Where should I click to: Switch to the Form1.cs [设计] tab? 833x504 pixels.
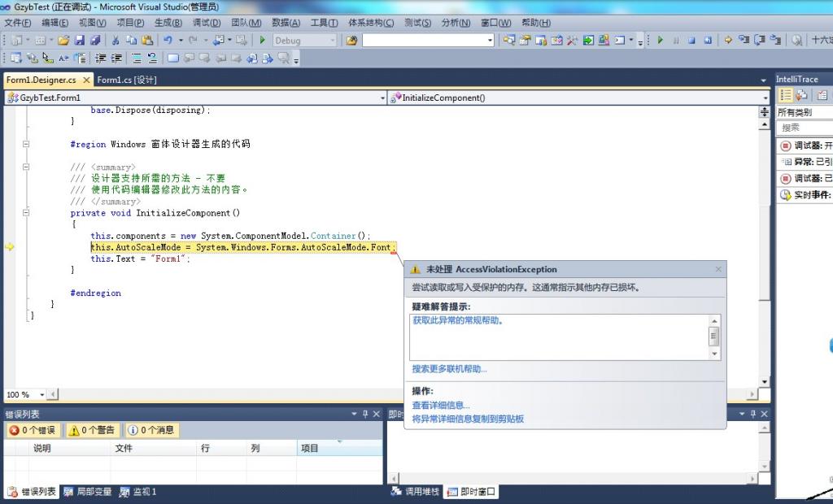[x=127, y=80]
